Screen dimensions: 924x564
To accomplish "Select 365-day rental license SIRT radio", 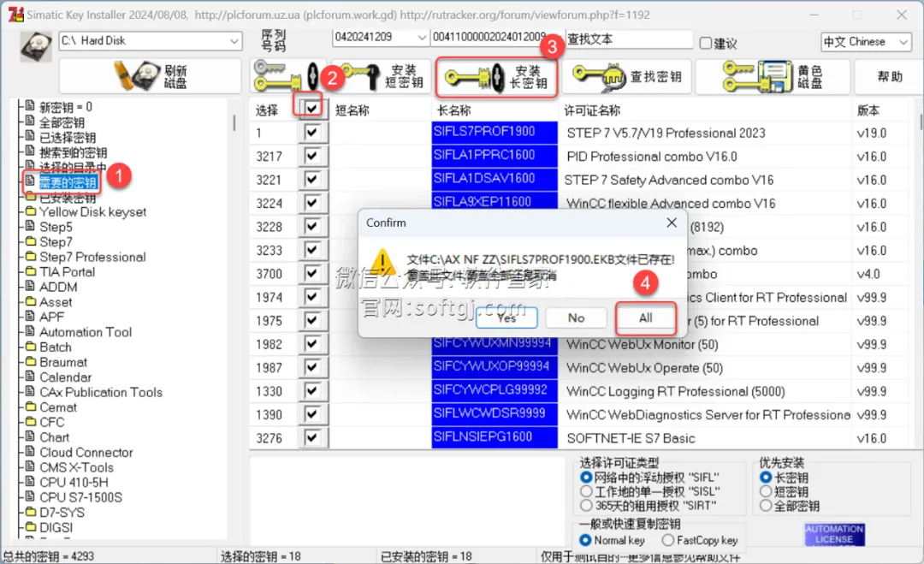I will [586, 505].
